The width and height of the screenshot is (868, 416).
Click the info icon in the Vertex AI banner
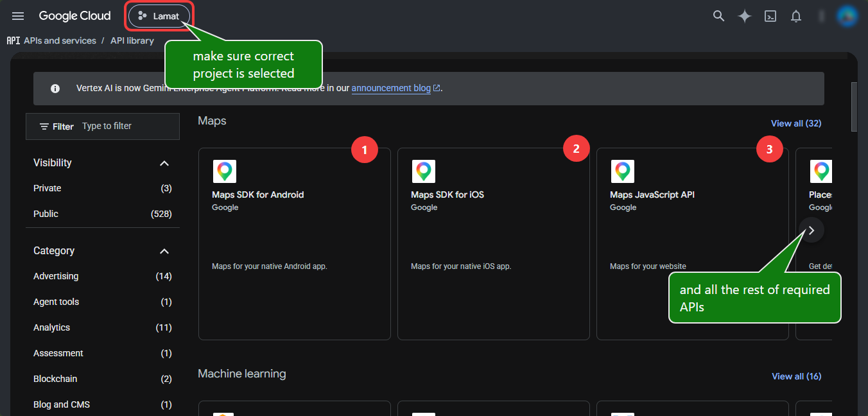click(55, 89)
